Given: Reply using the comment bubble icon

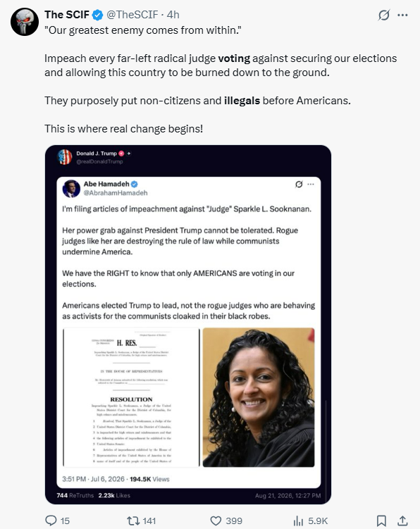Looking at the screenshot, I should [x=51, y=521].
